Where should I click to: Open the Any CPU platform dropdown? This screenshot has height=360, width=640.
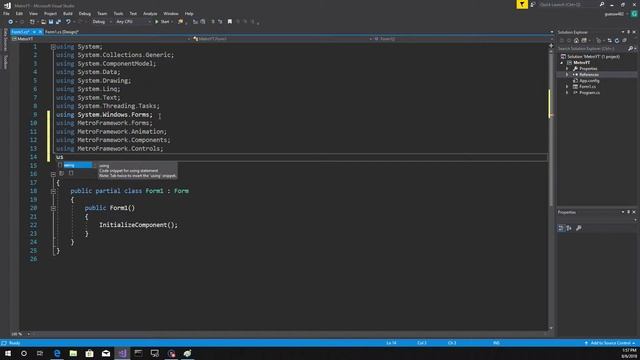133,22
